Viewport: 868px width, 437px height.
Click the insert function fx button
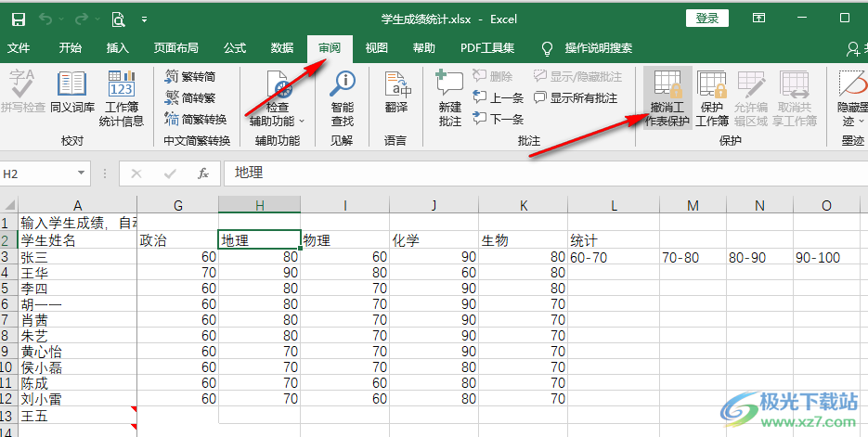202,174
